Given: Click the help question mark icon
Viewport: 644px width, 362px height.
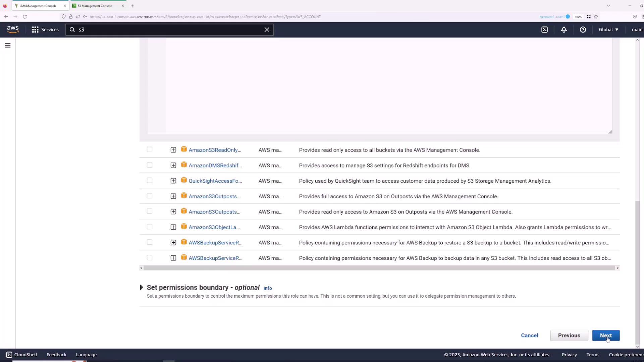Looking at the screenshot, I should (x=583, y=29).
